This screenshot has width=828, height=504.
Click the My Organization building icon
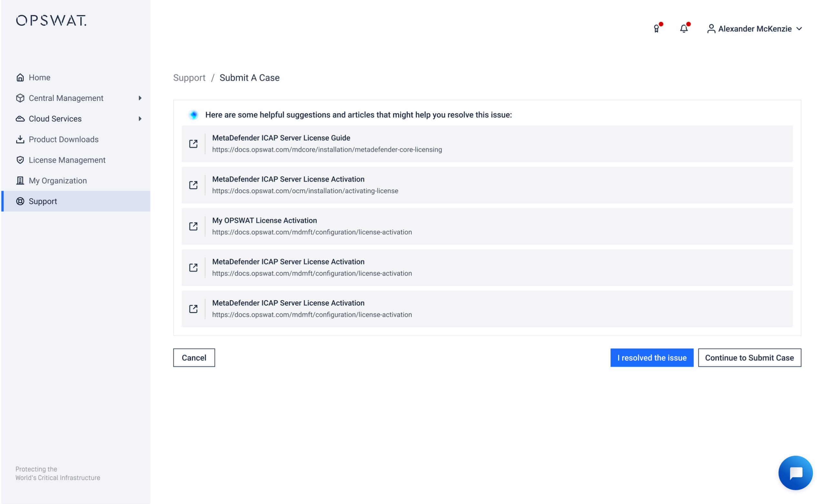(x=20, y=181)
